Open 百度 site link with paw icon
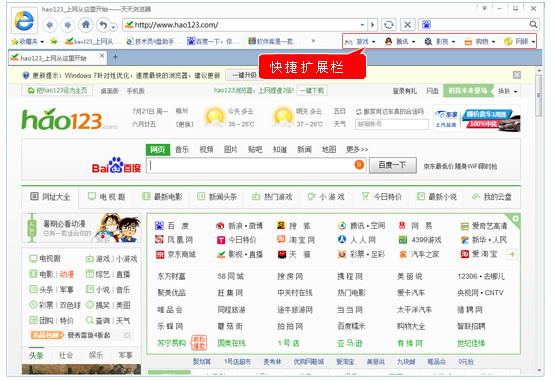 [172, 226]
